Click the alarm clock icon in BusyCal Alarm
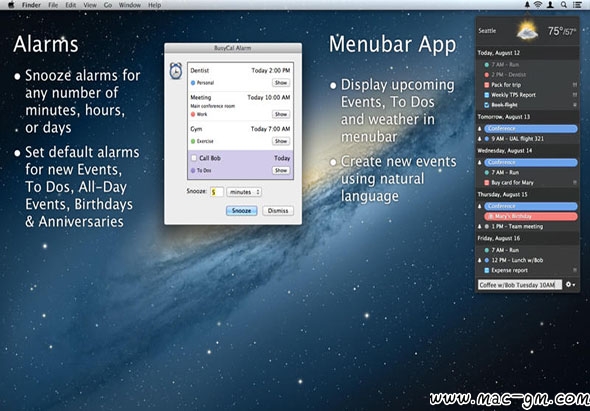This screenshot has width=590, height=411. tap(176, 71)
